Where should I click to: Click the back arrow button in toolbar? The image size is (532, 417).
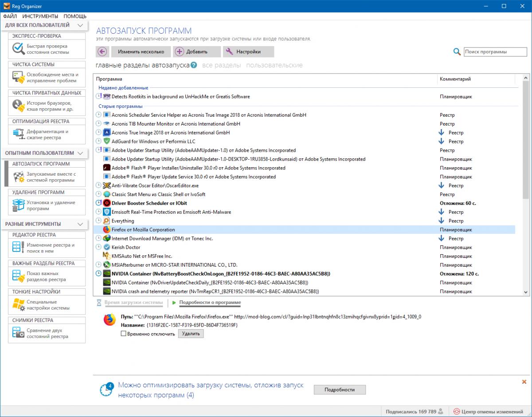pos(102,51)
